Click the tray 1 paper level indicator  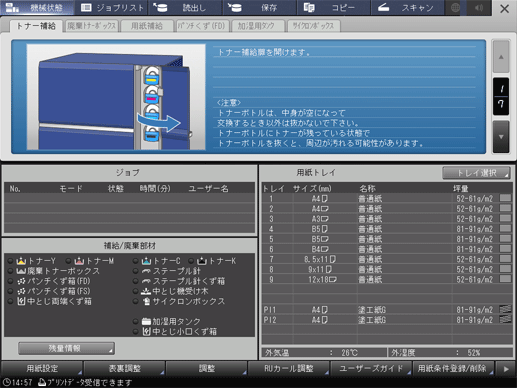505,198
